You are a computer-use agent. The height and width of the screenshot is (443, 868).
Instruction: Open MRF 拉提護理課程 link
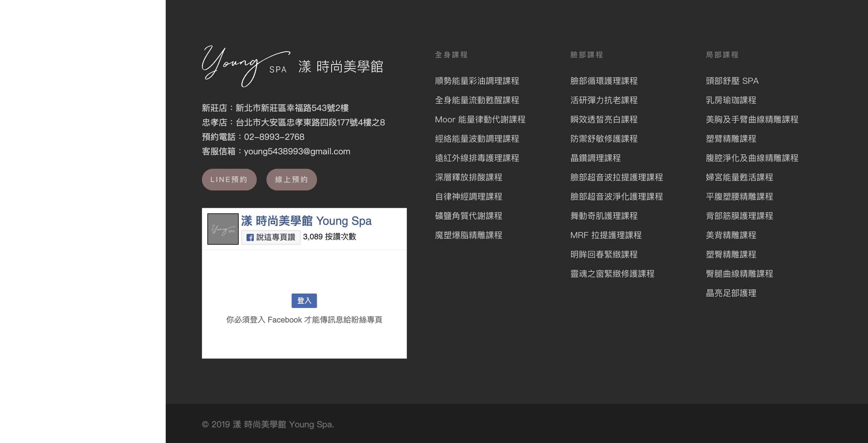(606, 235)
